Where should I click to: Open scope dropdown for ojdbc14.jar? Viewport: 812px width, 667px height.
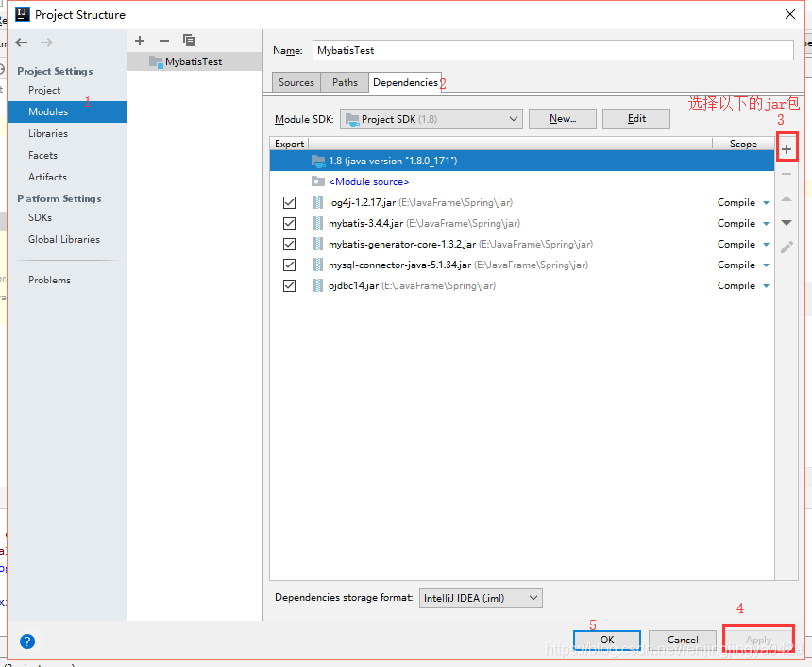pos(766,286)
